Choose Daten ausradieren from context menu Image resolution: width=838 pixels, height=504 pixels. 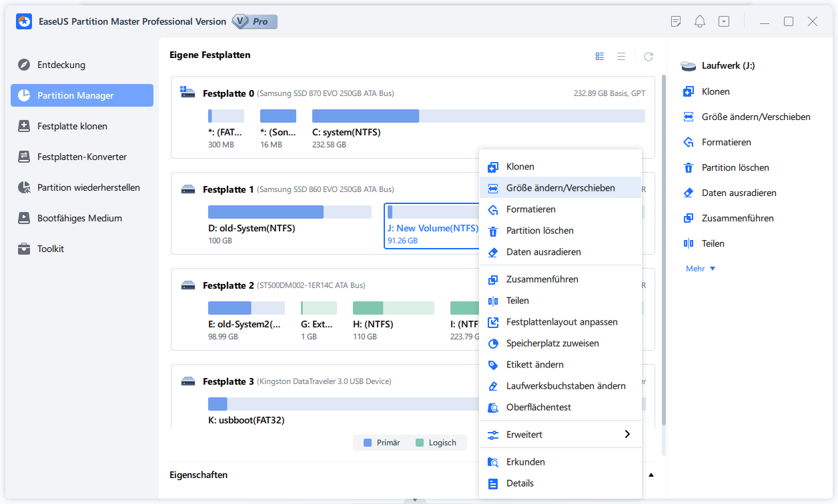[560, 252]
